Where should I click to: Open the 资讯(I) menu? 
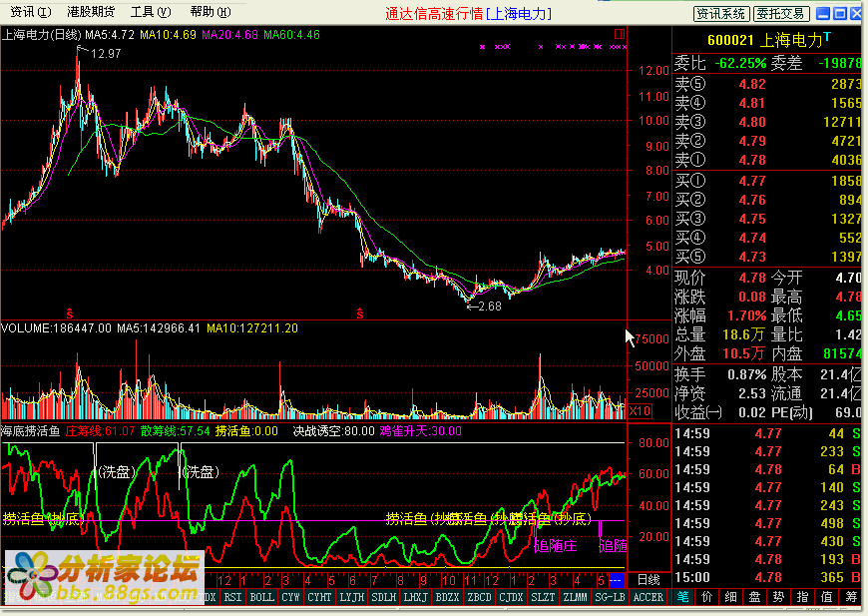coord(31,12)
